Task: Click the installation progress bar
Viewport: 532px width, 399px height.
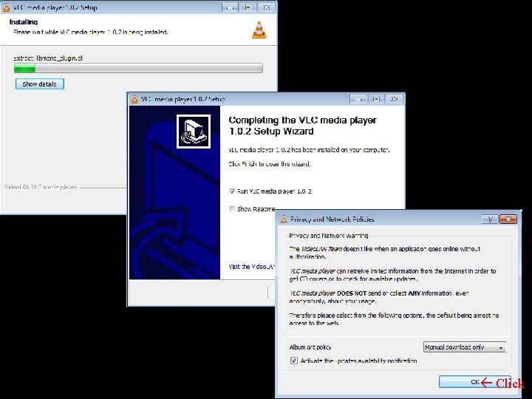Action: 138,68
